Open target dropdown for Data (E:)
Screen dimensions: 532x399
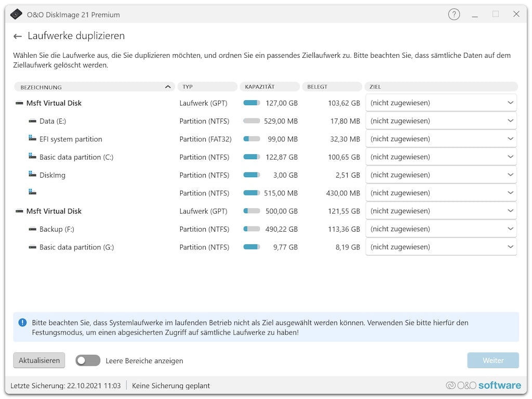coord(441,121)
